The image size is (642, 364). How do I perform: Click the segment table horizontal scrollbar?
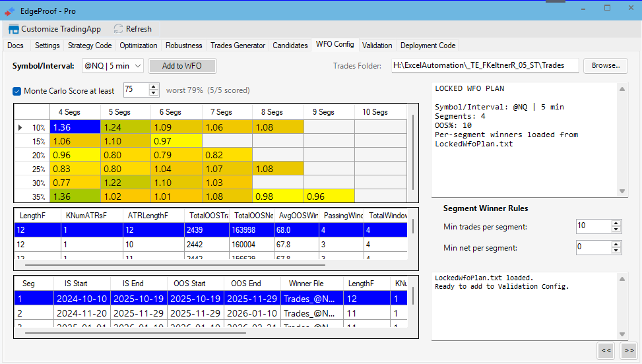(135, 333)
